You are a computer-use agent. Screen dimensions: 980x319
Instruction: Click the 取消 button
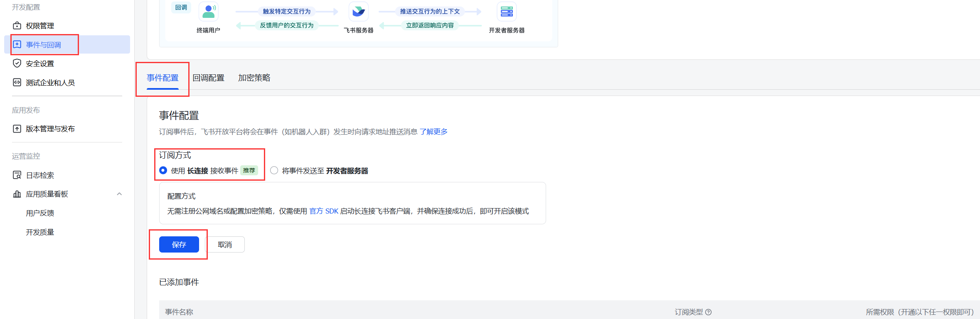point(225,245)
